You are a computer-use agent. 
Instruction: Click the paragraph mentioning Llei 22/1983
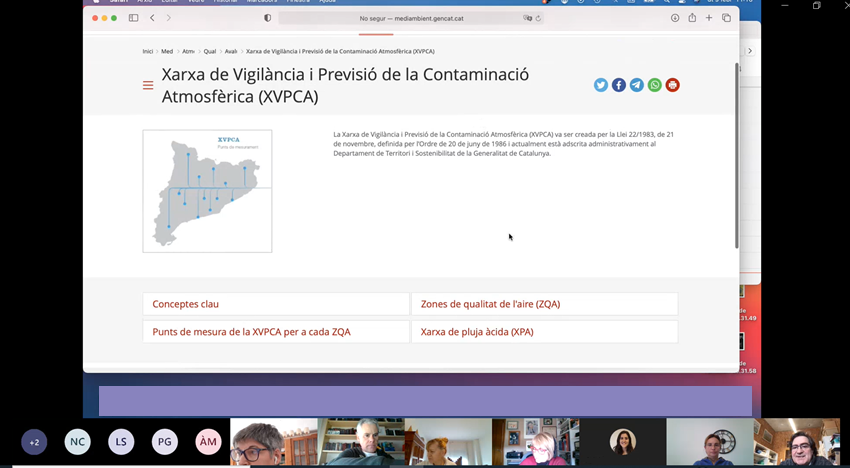coord(504,144)
